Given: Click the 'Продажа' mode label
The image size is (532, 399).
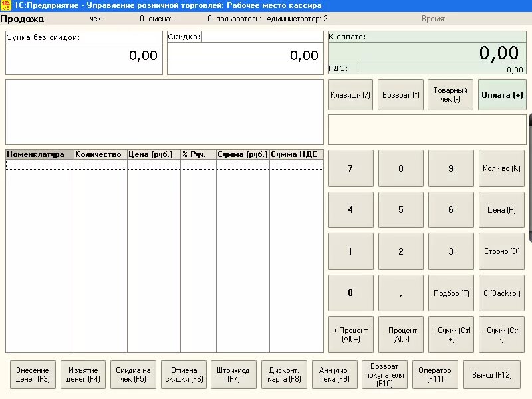Looking at the screenshot, I should click(x=22, y=19).
